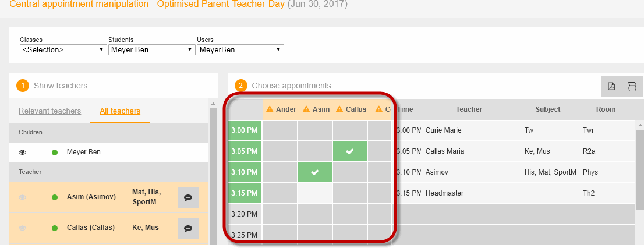The width and height of the screenshot is (644, 248).
Task: Switch to the All teachers tab
Action: pos(120,111)
